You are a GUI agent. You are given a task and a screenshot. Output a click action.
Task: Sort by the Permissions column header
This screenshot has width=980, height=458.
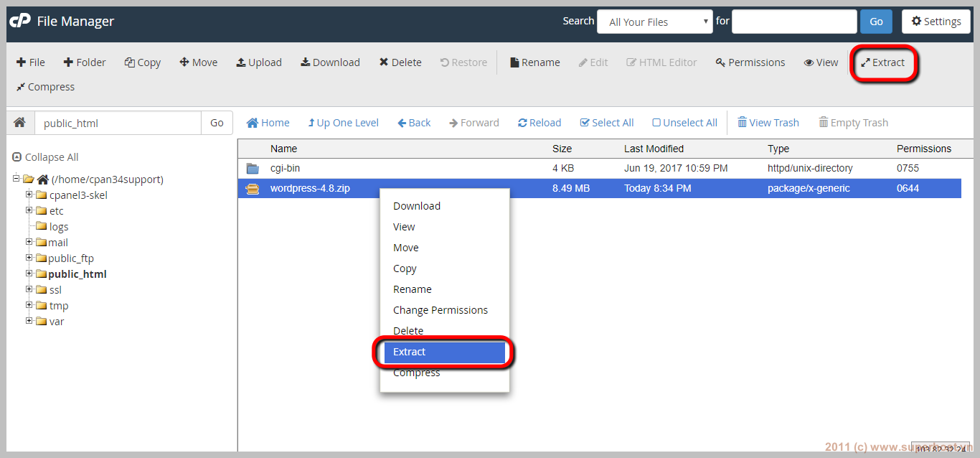(x=924, y=149)
